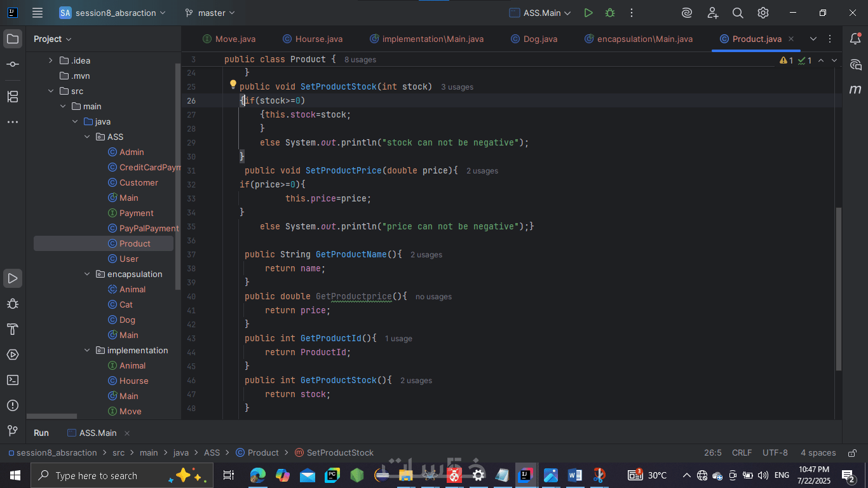
Task: Expand the .idea folder
Action: point(51,61)
